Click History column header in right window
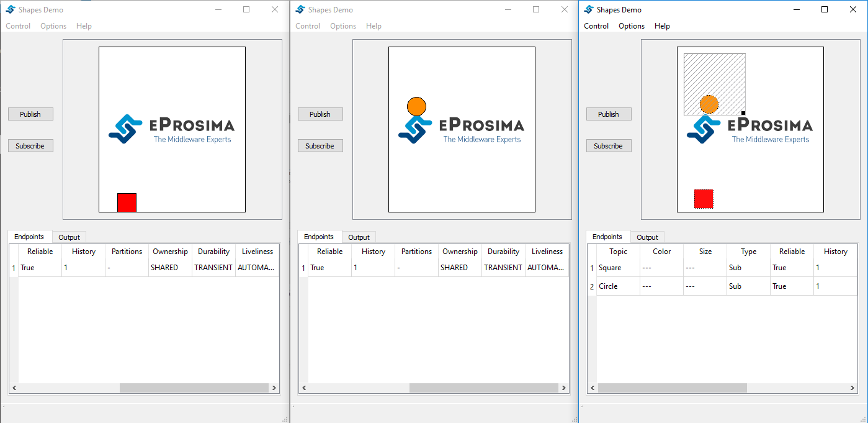 (x=835, y=252)
